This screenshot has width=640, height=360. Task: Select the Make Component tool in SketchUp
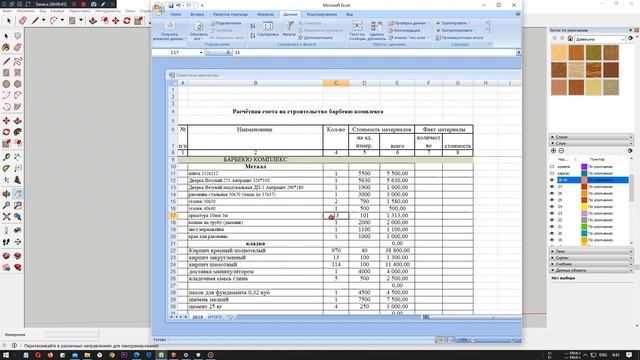tap(18, 36)
